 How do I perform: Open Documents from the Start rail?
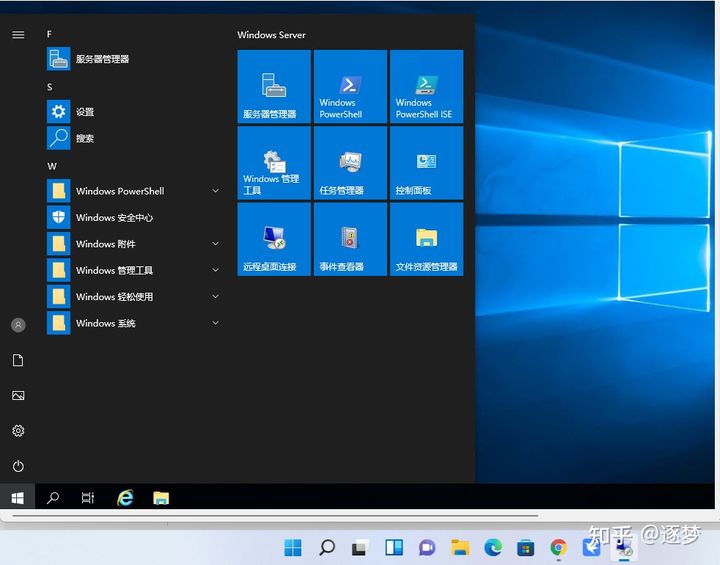18,360
